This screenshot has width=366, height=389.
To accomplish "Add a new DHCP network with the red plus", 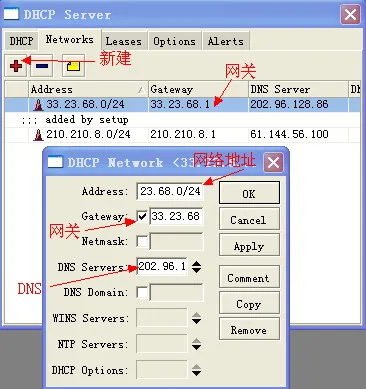I will coord(16,66).
